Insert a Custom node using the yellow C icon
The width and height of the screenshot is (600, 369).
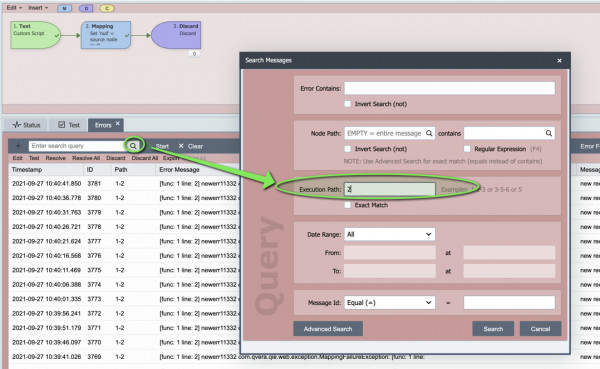point(107,8)
